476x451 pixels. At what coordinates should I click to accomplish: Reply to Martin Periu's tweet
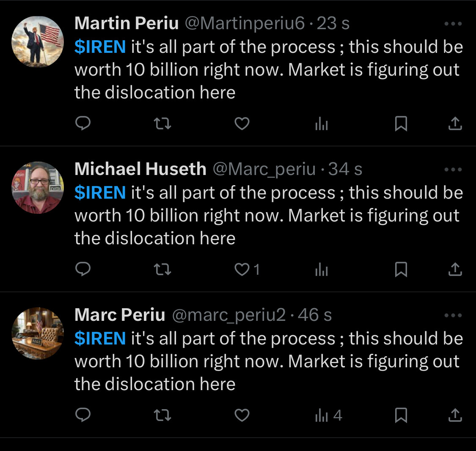(x=83, y=123)
